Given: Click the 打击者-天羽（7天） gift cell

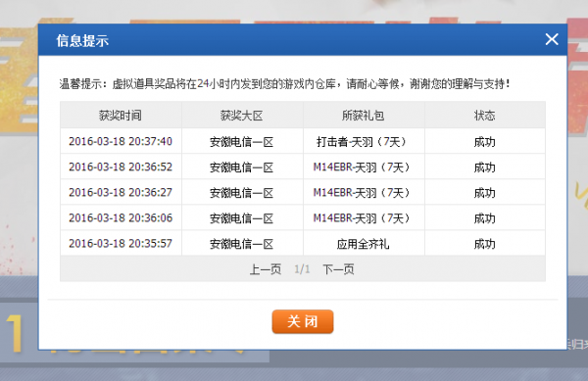Looking at the screenshot, I should click(x=363, y=142).
